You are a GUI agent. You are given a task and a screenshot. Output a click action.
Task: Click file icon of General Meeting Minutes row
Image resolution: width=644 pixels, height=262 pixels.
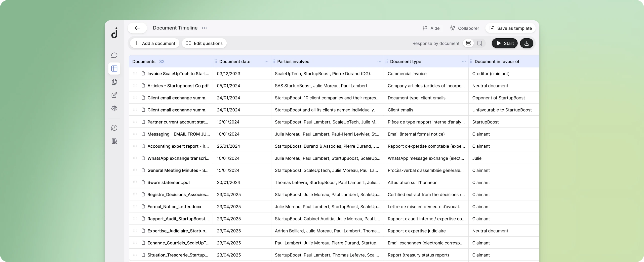click(x=143, y=170)
